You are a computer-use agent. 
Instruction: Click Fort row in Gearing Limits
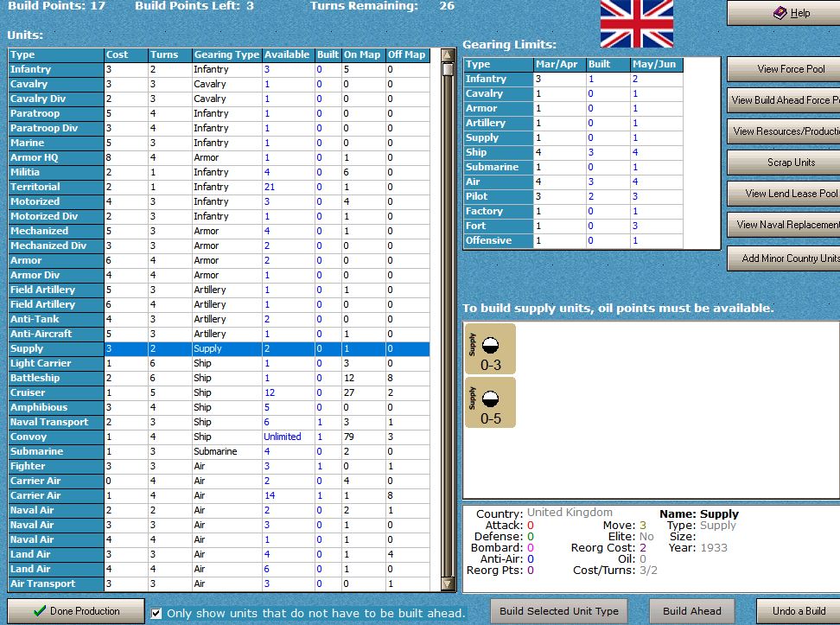pyautogui.click(x=573, y=226)
